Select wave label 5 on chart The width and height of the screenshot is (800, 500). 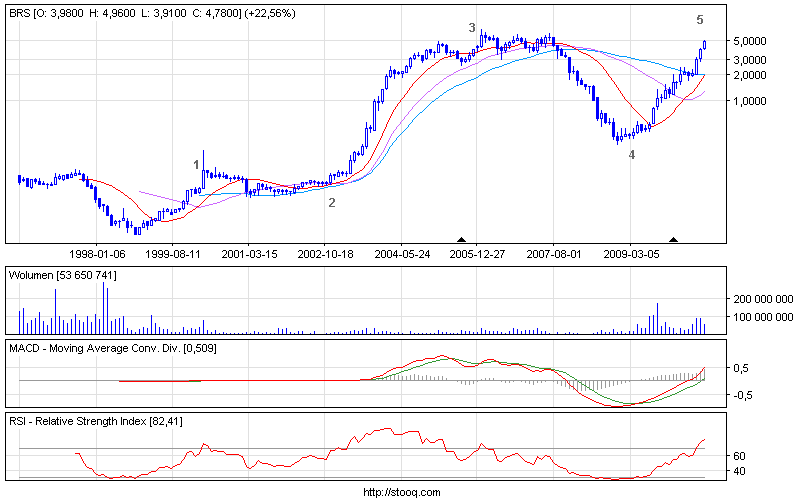coord(700,20)
